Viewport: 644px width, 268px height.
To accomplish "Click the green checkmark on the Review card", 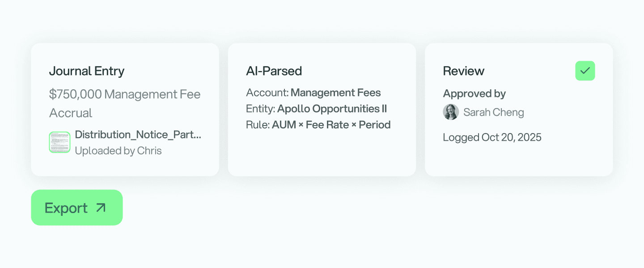I will [x=585, y=71].
